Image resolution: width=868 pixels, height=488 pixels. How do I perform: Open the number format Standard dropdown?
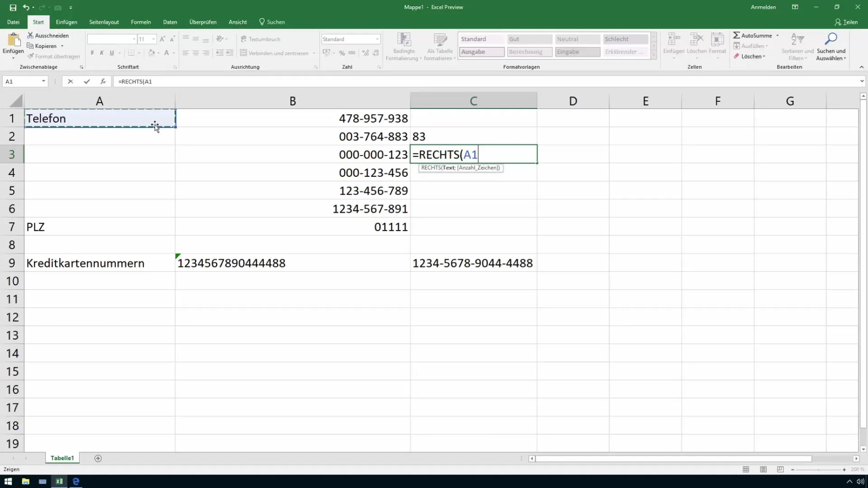coord(377,39)
